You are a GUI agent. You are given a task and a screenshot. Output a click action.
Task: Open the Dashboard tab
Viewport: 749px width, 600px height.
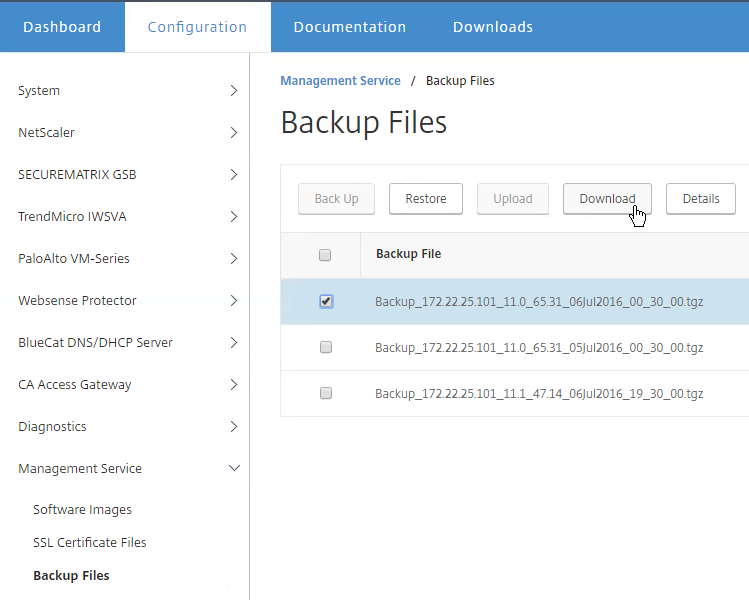click(x=62, y=27)
